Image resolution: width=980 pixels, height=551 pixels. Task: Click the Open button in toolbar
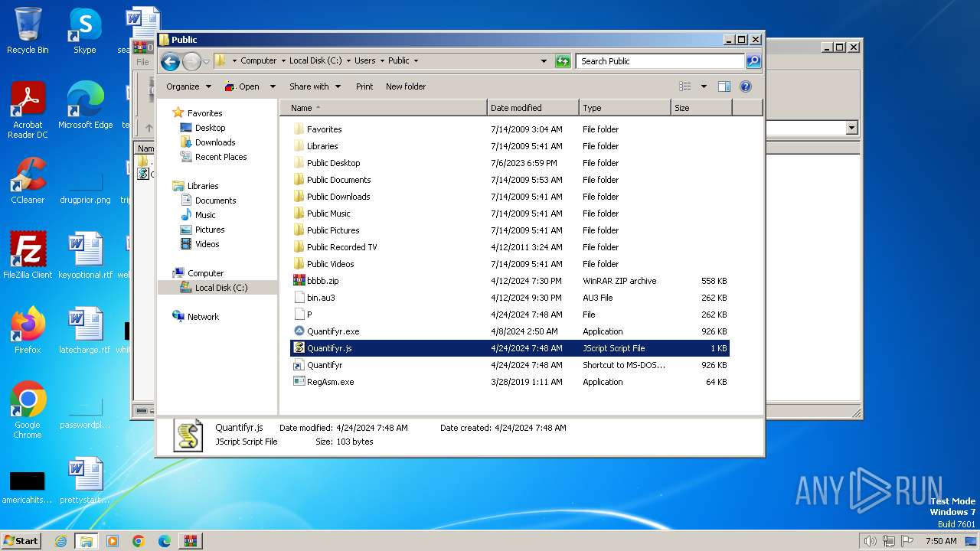pyautogui.click(x=243, y=86)
